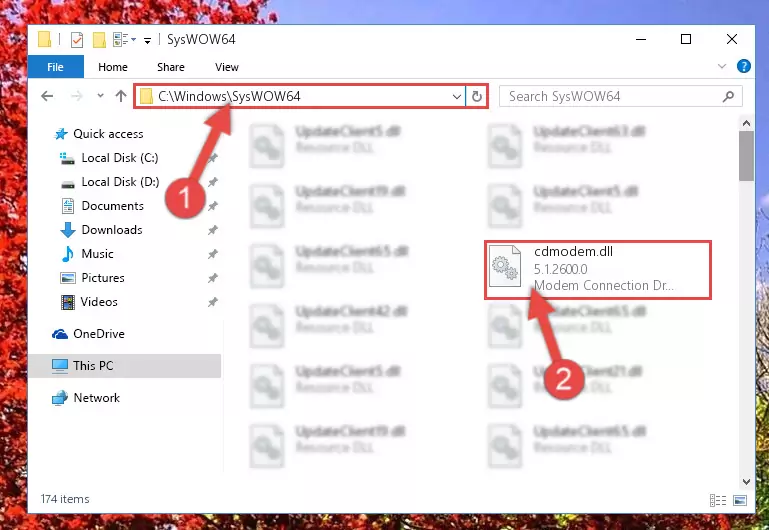This screenshot has width=769, height=530.
Task: Click the New folder quick access icon
Action: [x=99, y=40]
